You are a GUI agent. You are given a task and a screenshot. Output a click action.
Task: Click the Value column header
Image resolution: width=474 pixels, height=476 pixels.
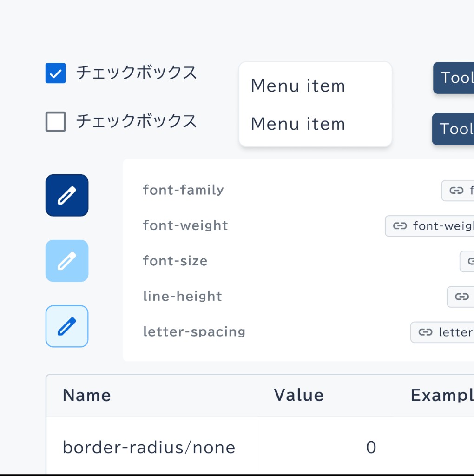(x=299, y=395)
